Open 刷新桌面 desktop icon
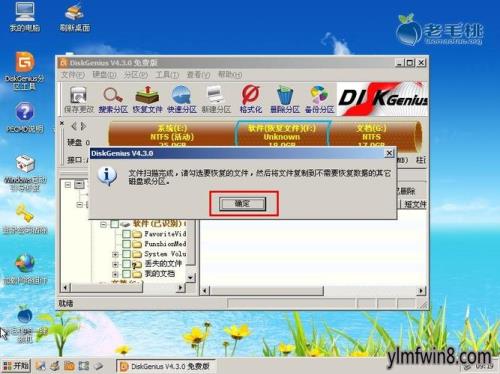The image size is (500, 374). (x=75, y=17)
